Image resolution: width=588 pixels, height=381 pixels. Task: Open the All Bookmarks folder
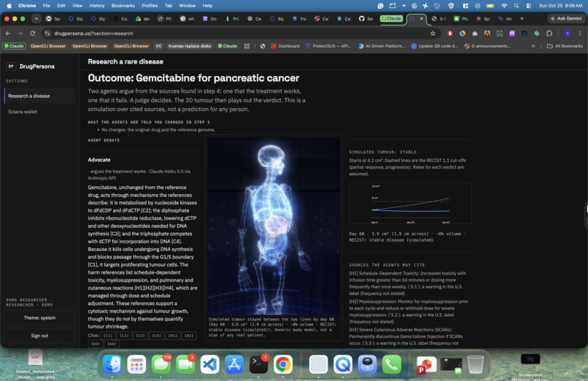tap(565, 46)
